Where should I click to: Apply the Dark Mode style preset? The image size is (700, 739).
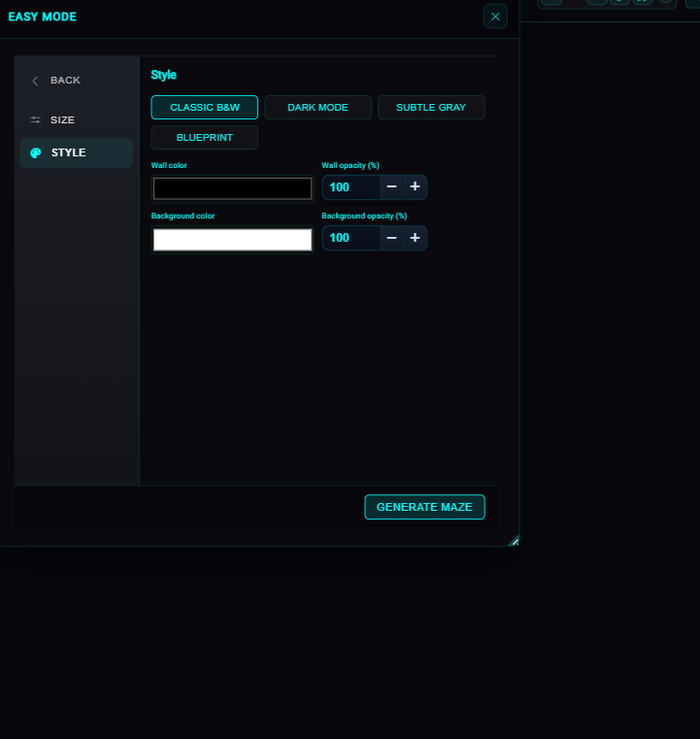[318, 108]
